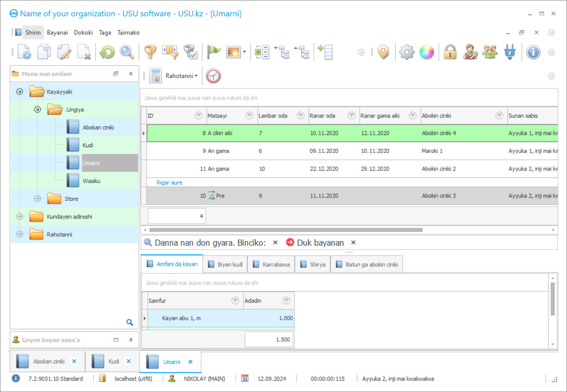The image size is (567, 392).
Task: Open filter on Samfur column
Action: click(x=235, y=301)
